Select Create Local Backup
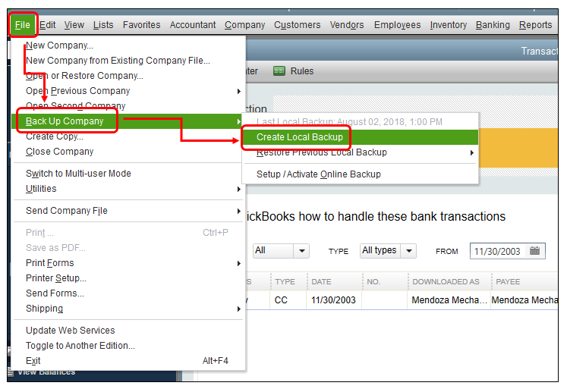The width and height of the screenshot is (567, 392). (361, 137)
